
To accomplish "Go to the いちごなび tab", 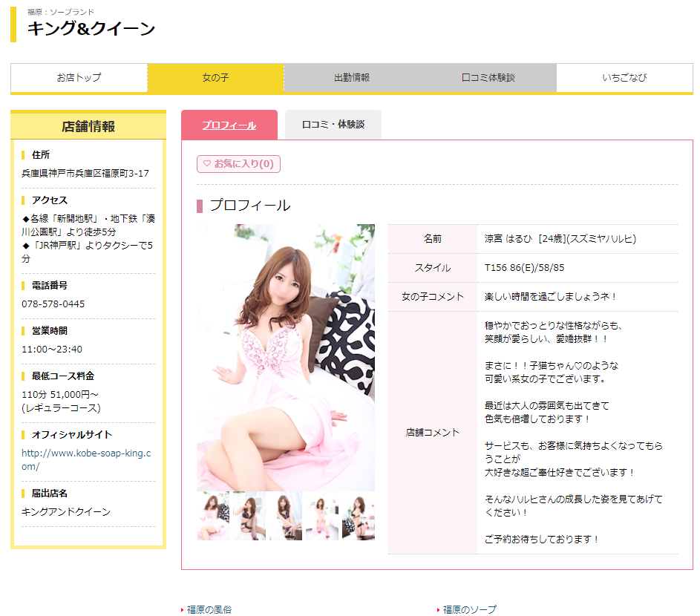I will tap(624, 78).
